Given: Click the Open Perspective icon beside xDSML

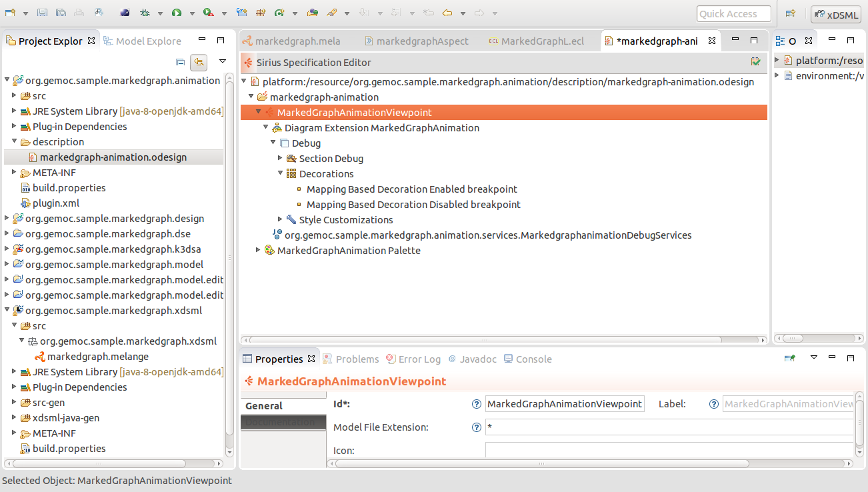Looking at the screenshot, I should point(791,13).
